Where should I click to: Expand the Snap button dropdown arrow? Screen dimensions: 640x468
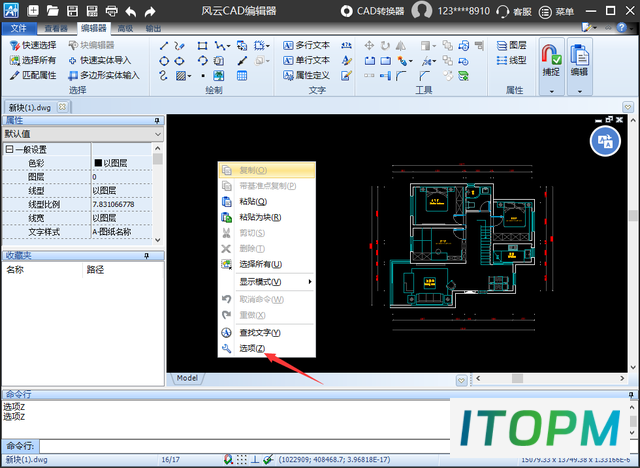point(551,91)
